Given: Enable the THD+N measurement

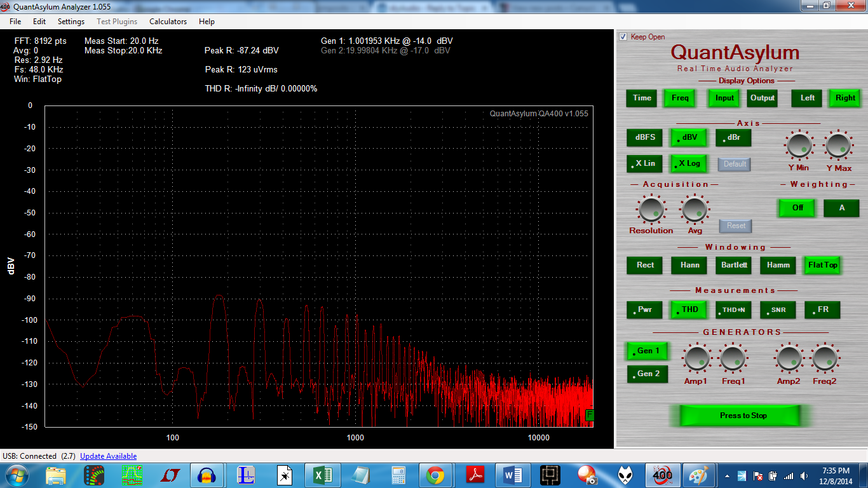Looking at the screenshot, I should tap(734, 309).
